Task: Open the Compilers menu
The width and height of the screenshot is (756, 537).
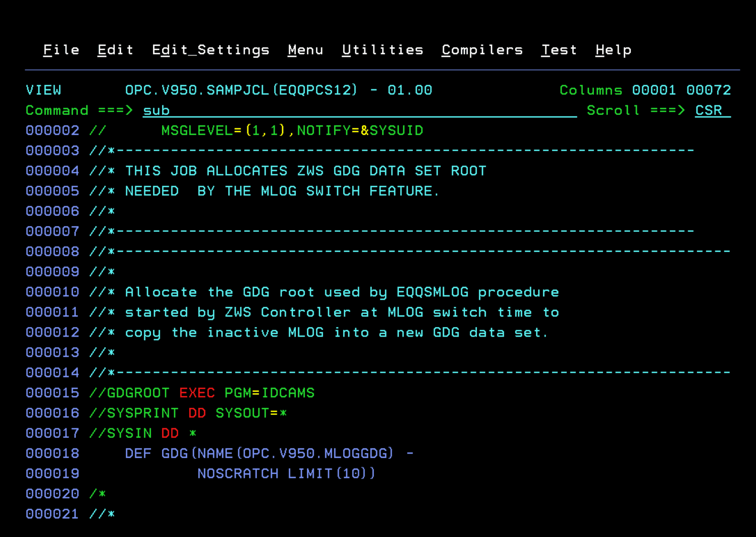Action: pyautogui.click(x=482, y=50)
